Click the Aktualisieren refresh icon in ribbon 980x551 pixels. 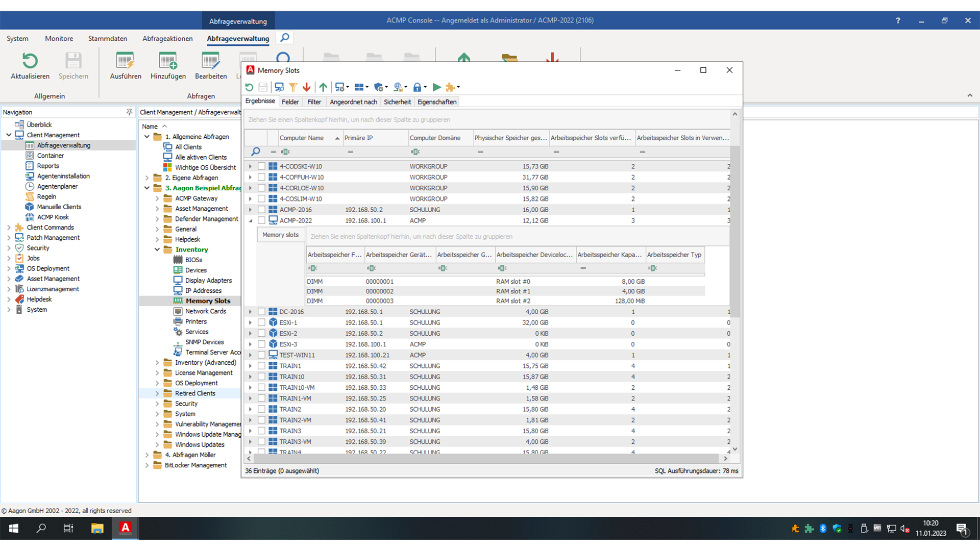(x=30, y=61)
